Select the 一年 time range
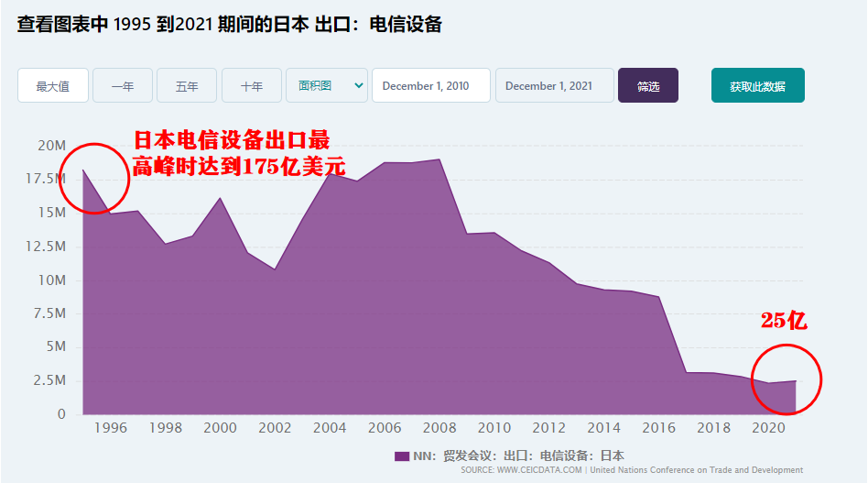 click(x=123, y=86)
